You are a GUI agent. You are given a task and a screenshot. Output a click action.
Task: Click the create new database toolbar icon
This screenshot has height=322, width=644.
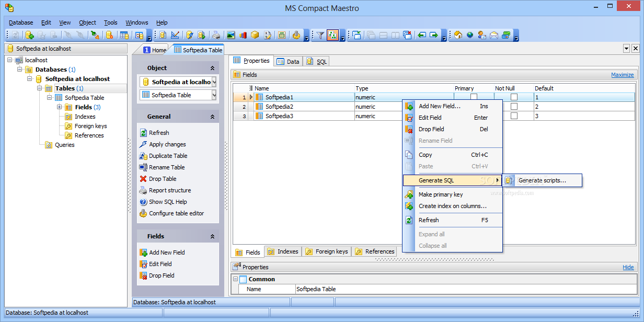point(30,35)
